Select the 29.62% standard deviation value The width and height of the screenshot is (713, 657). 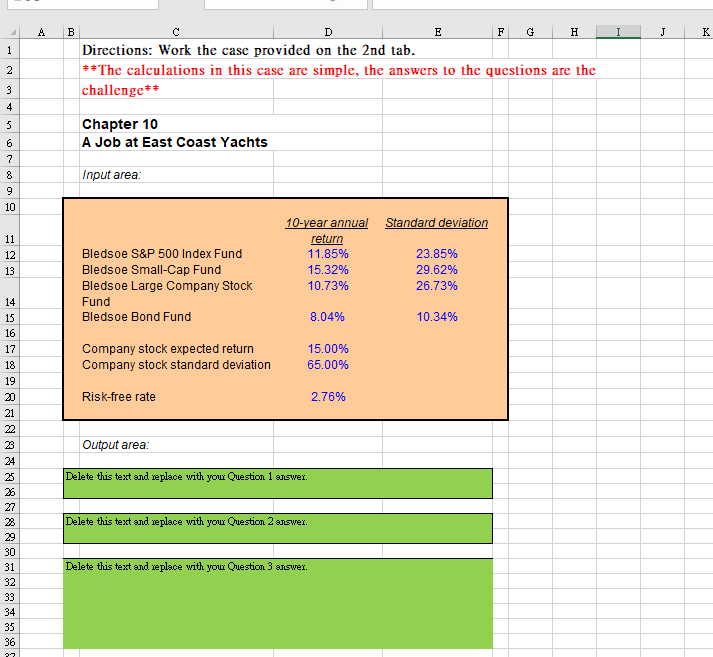pos(437,270)
